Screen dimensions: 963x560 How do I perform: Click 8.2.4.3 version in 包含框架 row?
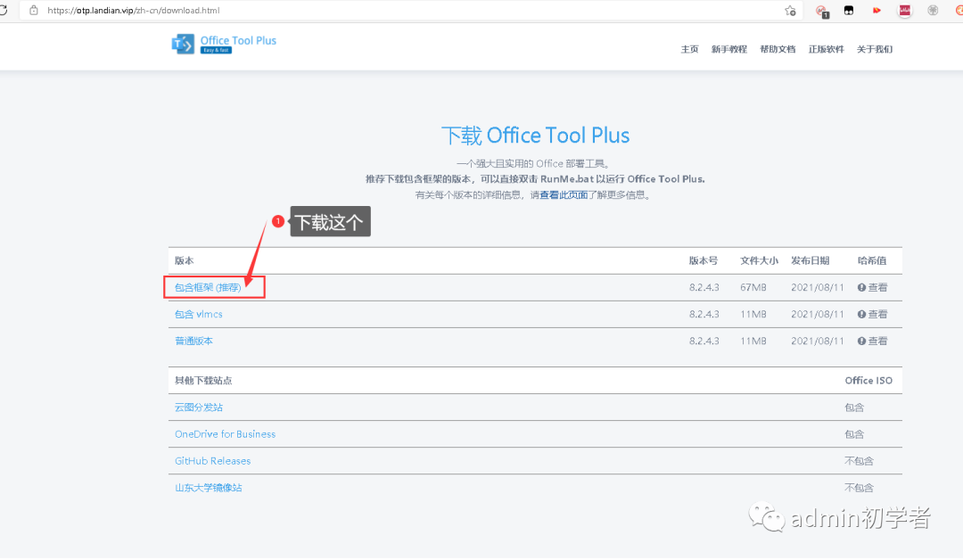[704, 287]
